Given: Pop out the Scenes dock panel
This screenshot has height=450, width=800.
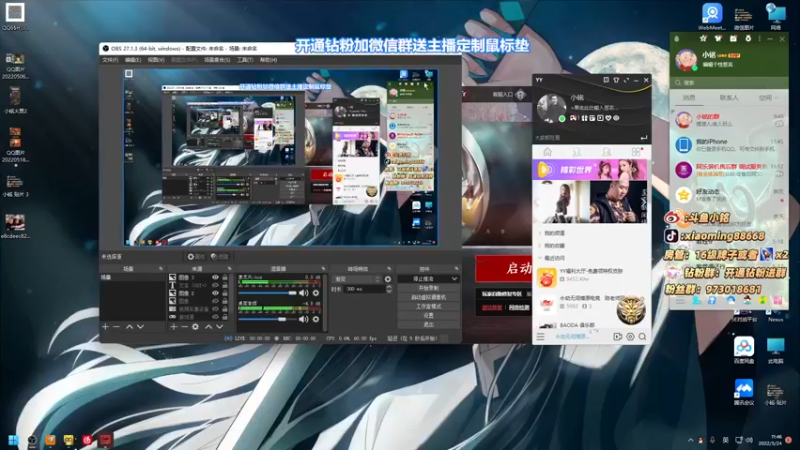Looking at the screenshot, I should [x=161, y=269].
